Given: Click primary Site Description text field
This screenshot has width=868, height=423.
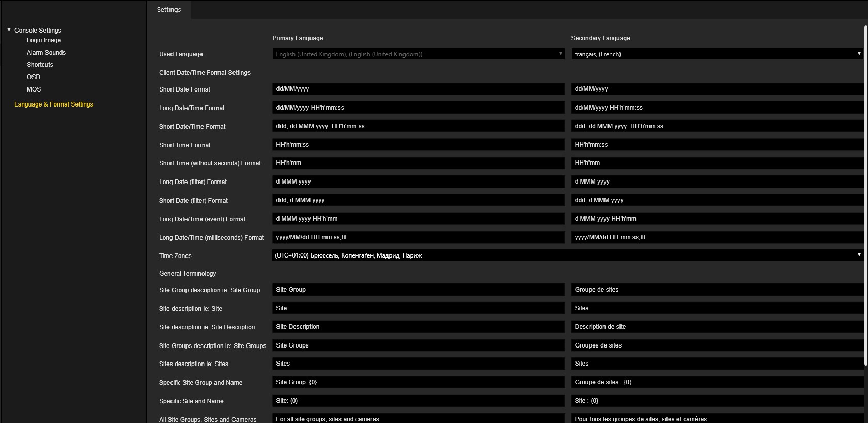Looking at the screenshot, I should pyautogui.click(x=418, y=327).
